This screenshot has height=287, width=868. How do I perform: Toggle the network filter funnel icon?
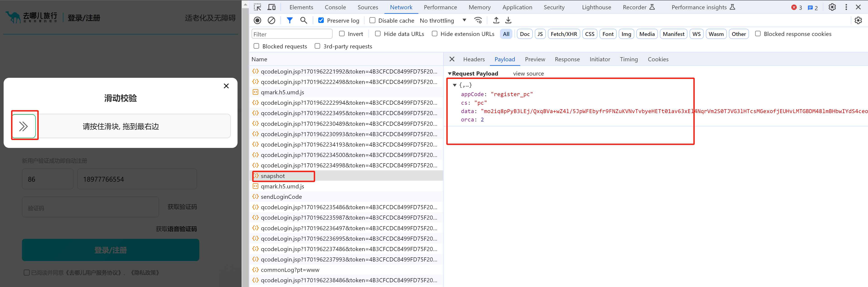point(289,21)
